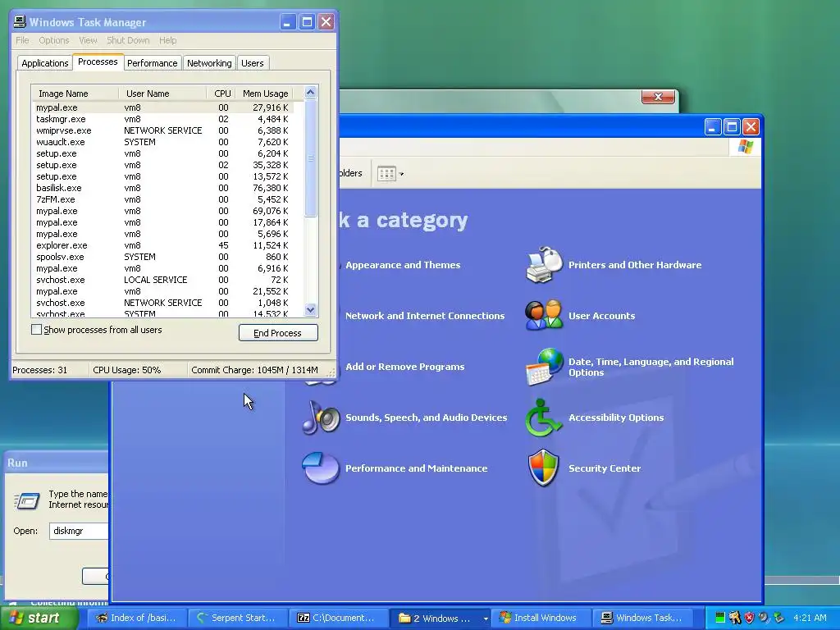Viewport: 840px width, 630px height.
Task: Open the Accessibility Options wheelchair icon
Action: (x=543, y=418)
